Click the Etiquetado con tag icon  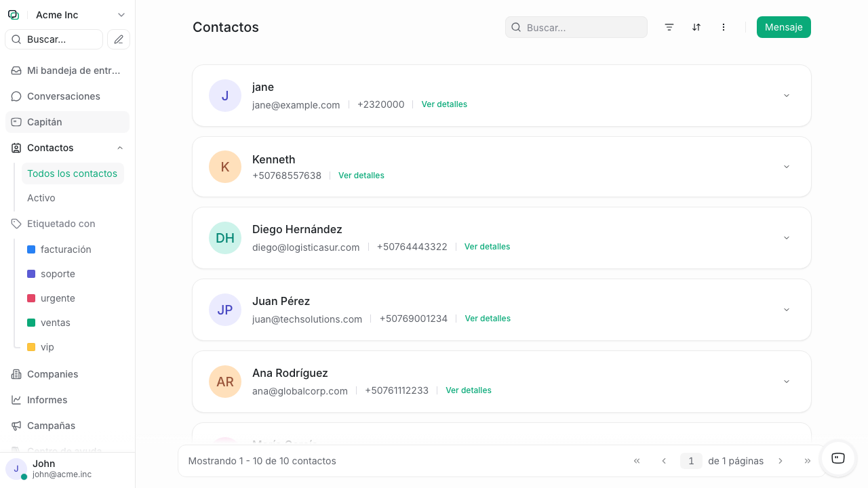pos(15,224)
